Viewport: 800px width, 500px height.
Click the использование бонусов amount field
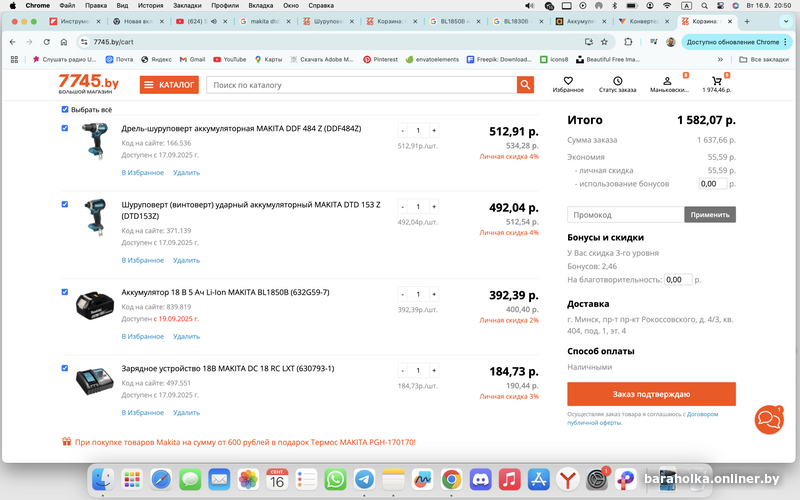712,184
